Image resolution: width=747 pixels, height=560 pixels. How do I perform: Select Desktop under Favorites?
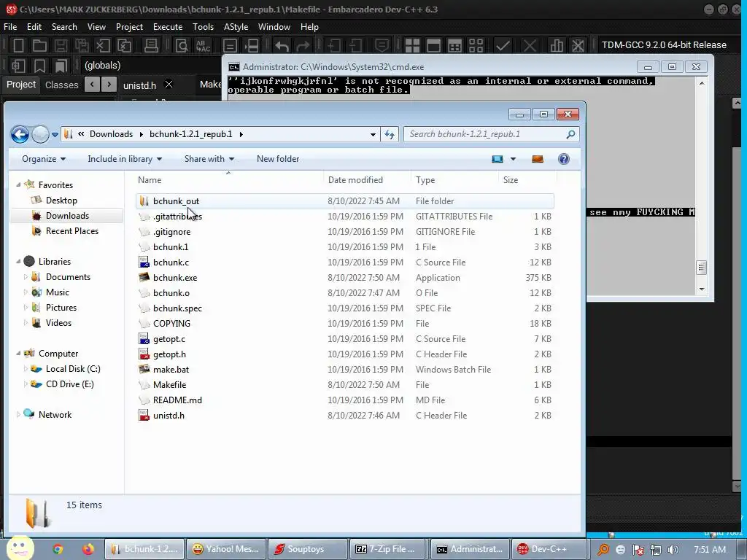coord(61,201)
